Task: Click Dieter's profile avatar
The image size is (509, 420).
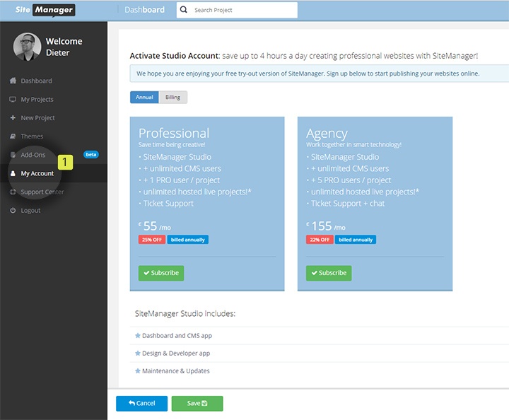Action: [28, 47]
